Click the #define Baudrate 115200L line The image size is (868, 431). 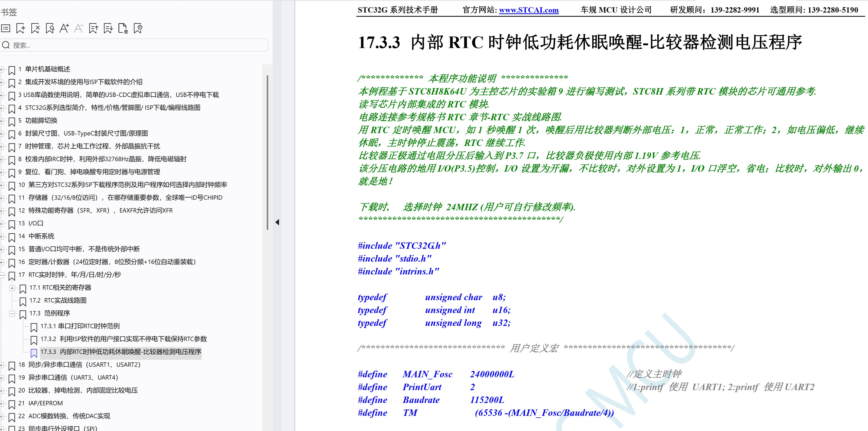point(431,400)
